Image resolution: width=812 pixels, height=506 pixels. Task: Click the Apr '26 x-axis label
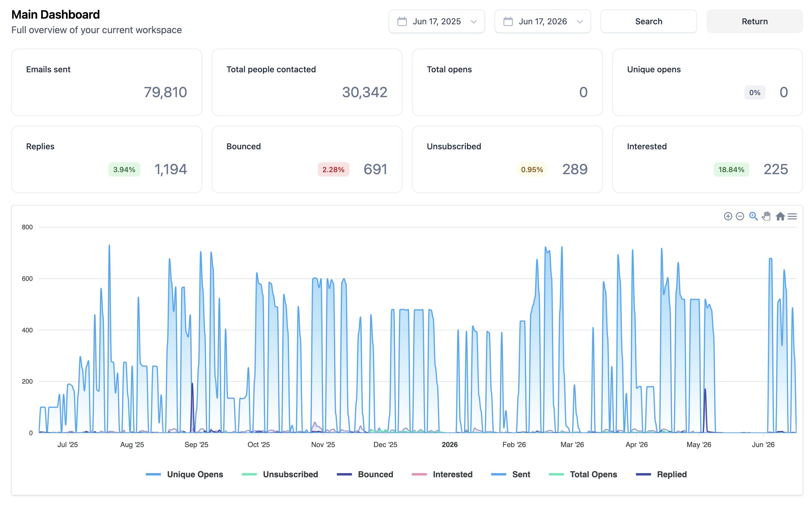(636, 444)
